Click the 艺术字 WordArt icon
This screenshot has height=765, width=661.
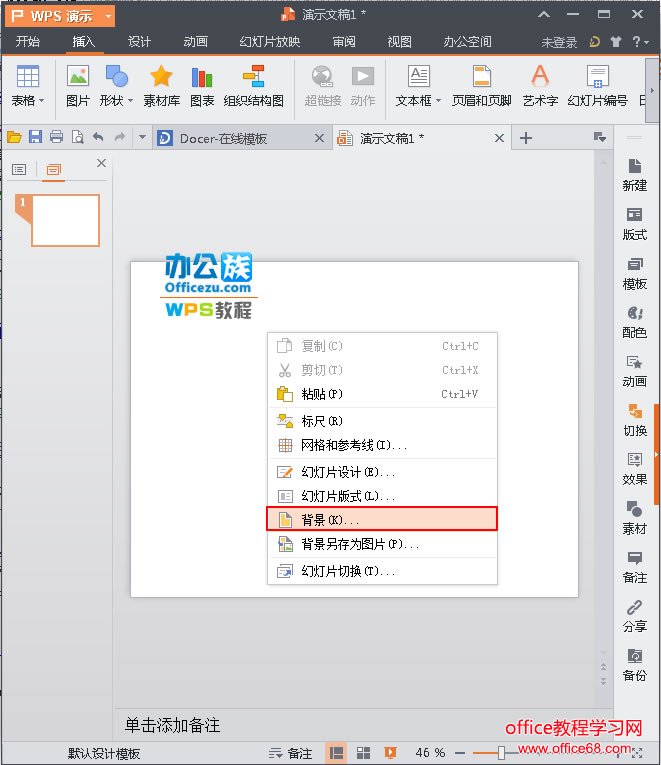[x=540, y=85]
